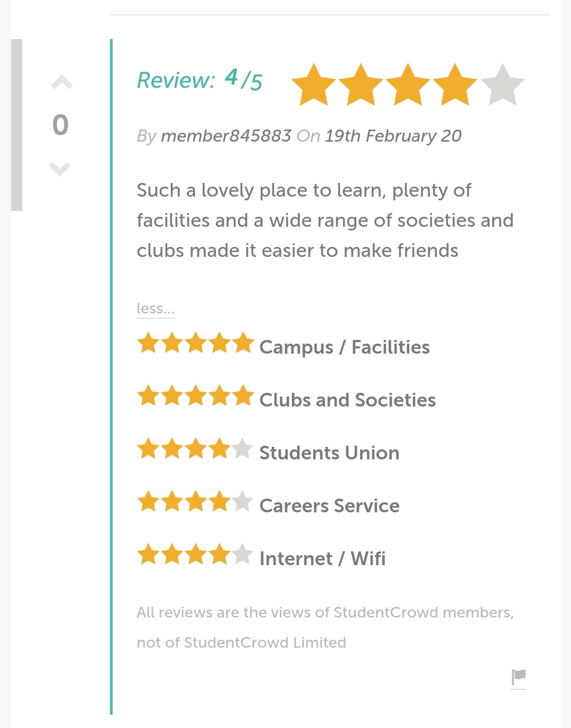571x728 pixels.
Task: Click the grey vertical bar at left edge
Action: pyautogui.click(x=17, y=125)
